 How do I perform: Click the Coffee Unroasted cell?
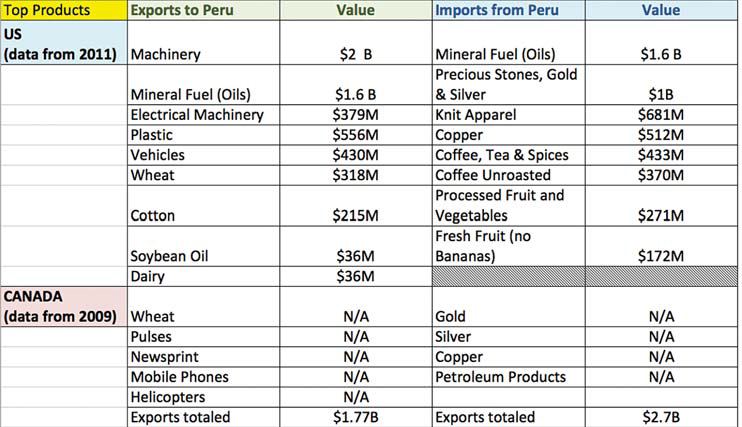[x=509, y=175]
